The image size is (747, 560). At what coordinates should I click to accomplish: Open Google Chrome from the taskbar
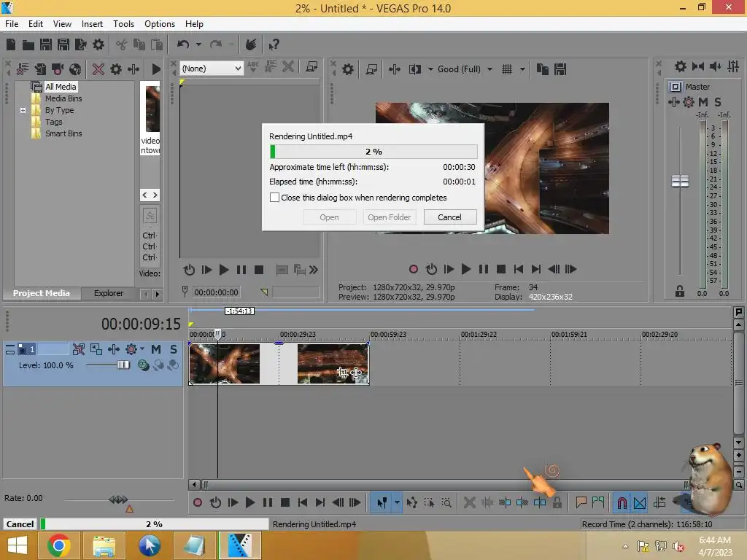coord(58,545)
